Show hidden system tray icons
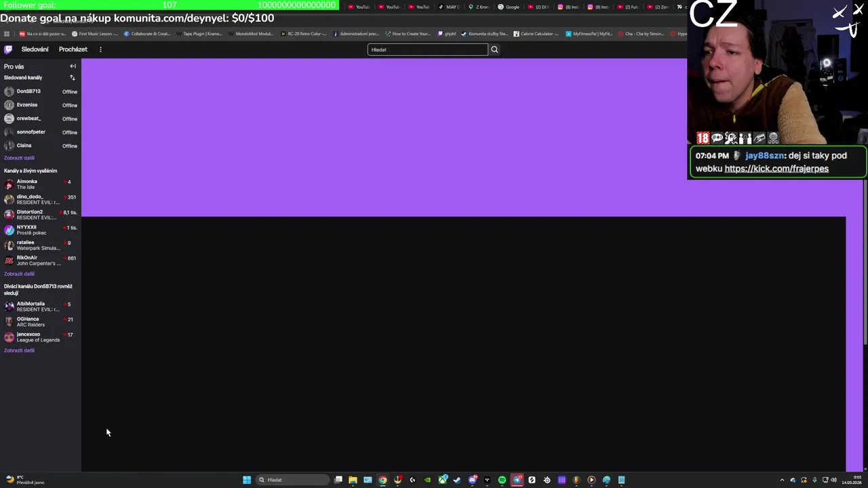868x488 pixels. click(782, 480)
